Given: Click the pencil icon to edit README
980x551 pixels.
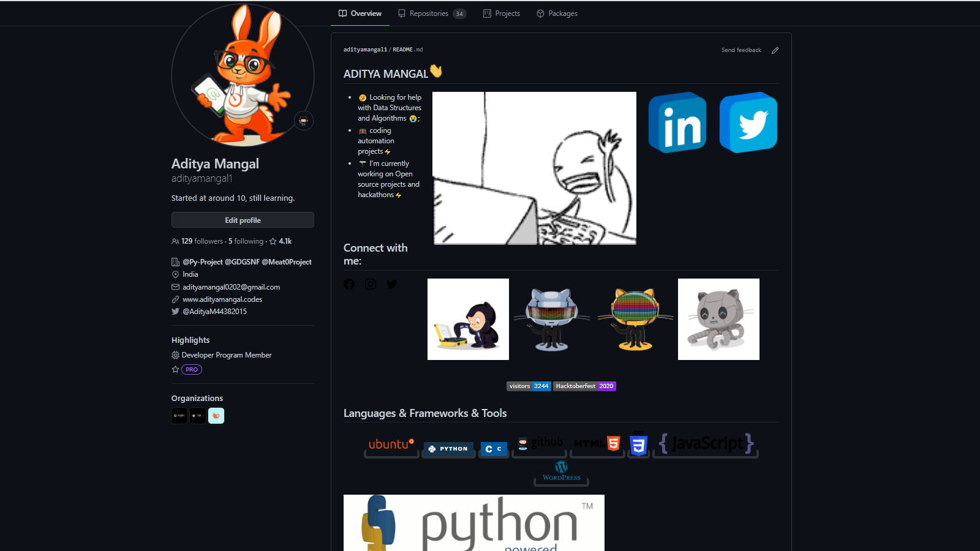Looking at the screenshot, I should (x=775, y=50).
